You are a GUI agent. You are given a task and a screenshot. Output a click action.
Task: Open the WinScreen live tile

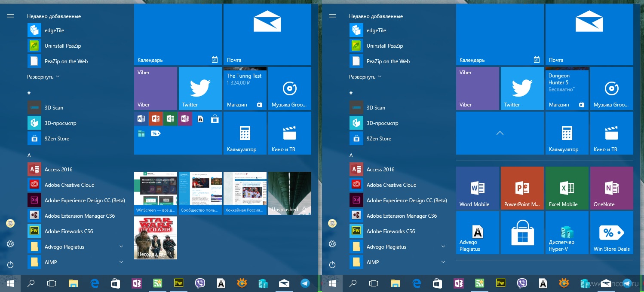156,193
